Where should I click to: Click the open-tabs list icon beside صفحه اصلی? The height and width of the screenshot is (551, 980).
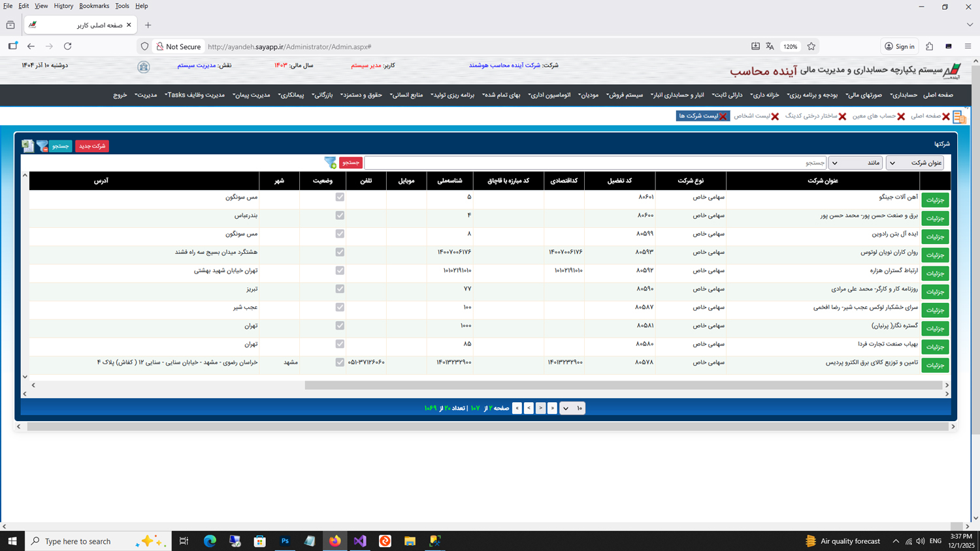(x=959, y=117)
